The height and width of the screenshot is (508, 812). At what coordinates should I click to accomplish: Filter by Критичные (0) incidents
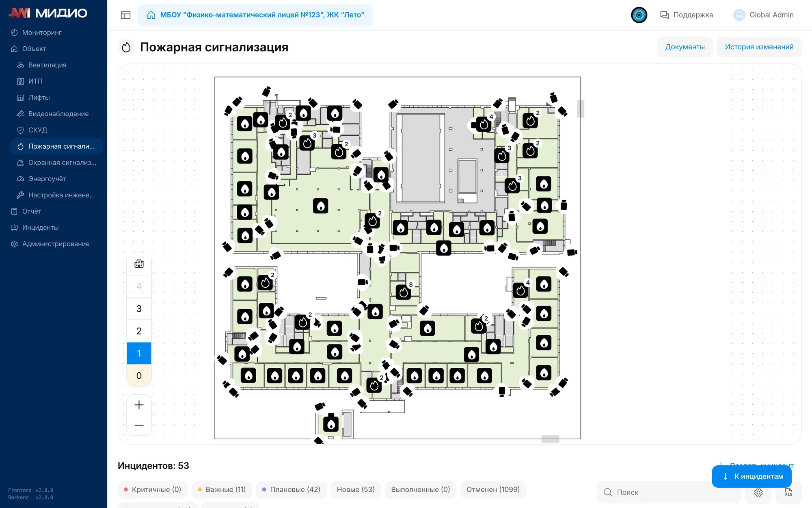pyautogui.click(x=153, y=490)
